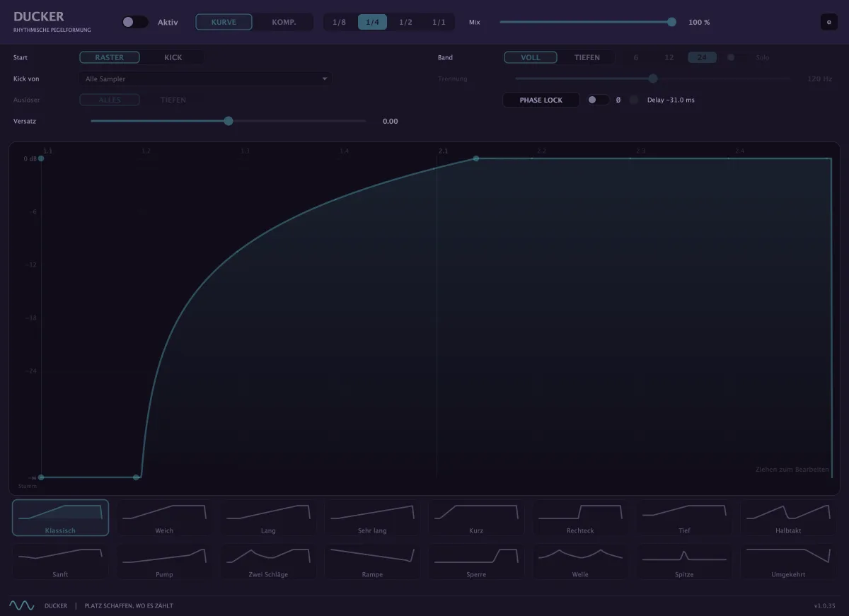Set Start mode to RASTER

pyautogui.click(x=110, y=57)
